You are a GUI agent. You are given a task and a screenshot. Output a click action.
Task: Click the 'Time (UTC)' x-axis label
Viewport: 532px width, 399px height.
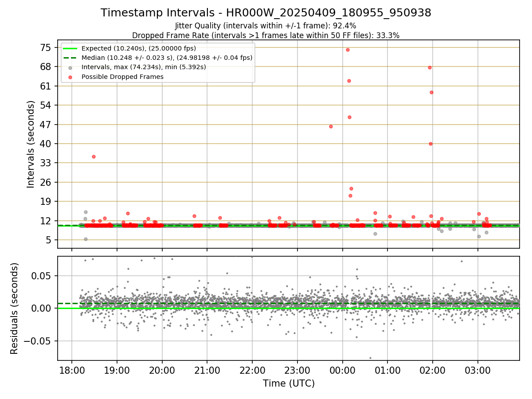tap(289, 383)
